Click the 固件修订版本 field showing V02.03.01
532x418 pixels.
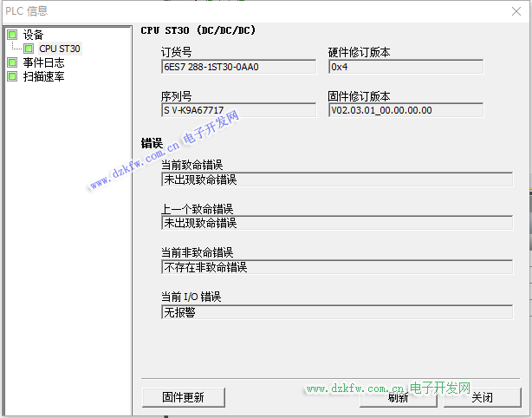(405, 110)
